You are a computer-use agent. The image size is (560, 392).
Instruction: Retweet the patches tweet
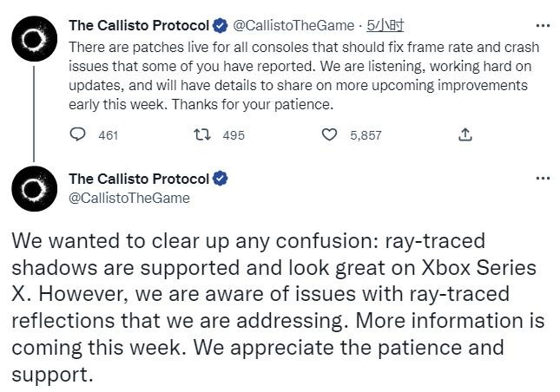203,134
